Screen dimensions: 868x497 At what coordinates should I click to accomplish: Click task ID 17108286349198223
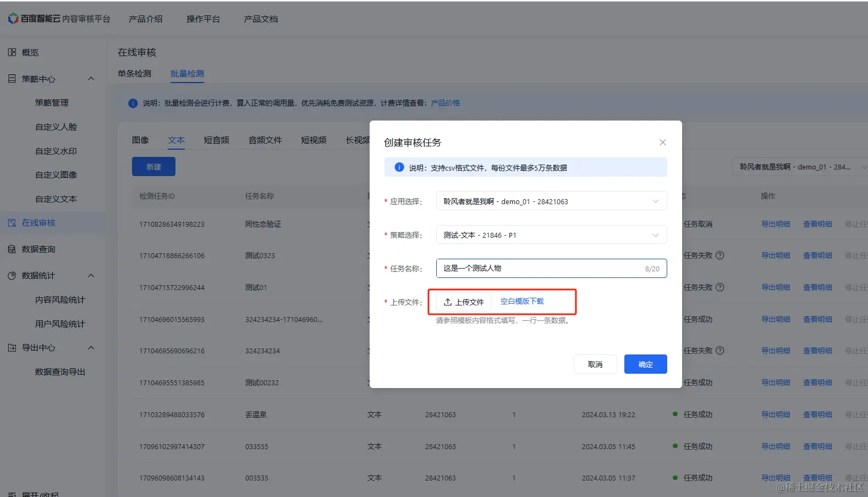pos(172,225)
